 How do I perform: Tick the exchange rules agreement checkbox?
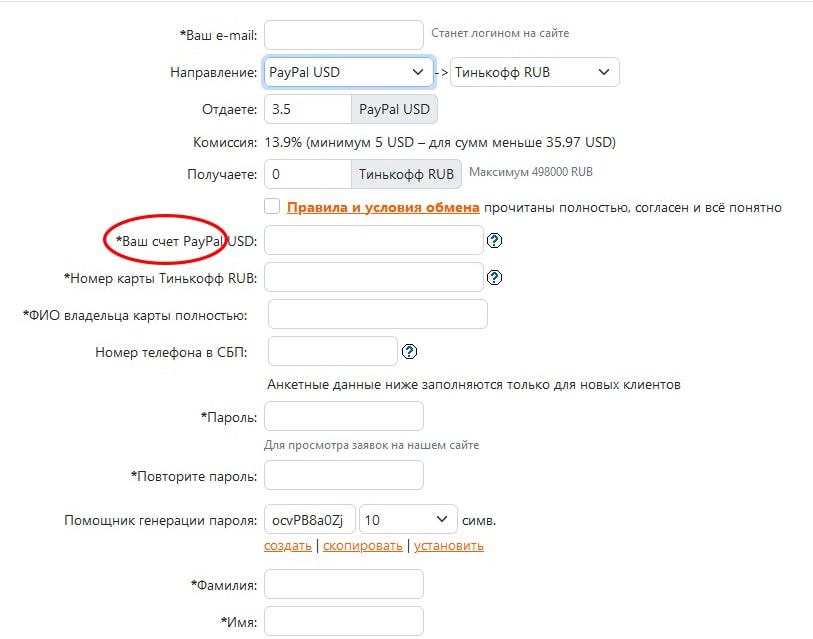tap(272, 206)
